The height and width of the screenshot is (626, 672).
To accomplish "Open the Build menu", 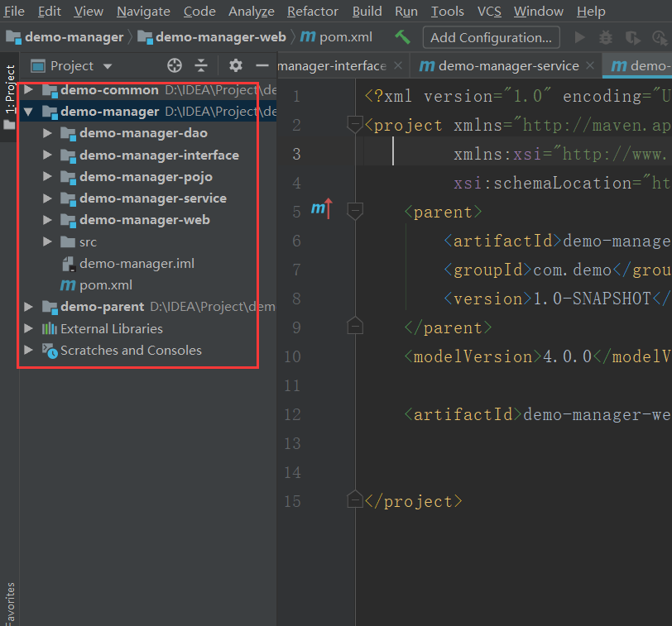I will [367, 11].
